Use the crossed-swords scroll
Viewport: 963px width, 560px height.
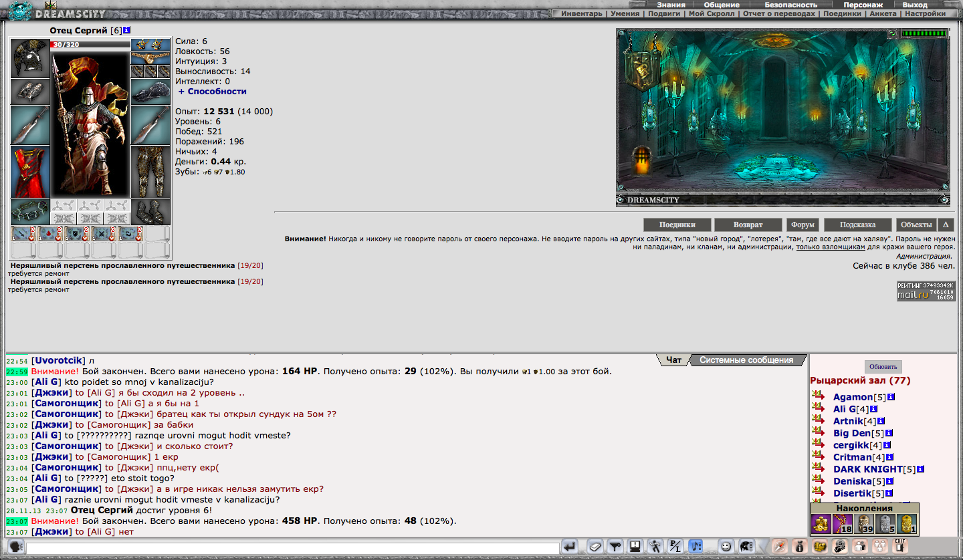[104, 234]
